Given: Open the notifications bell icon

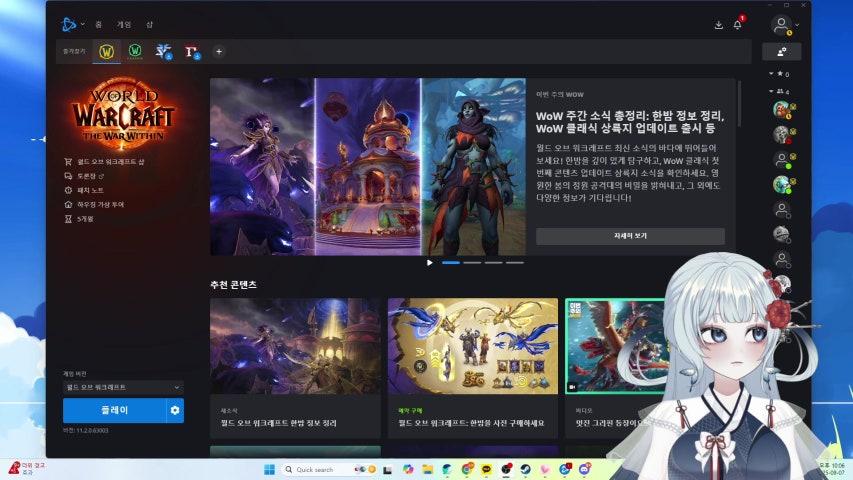Looking at the screenshot, I should tap(738, 25).
